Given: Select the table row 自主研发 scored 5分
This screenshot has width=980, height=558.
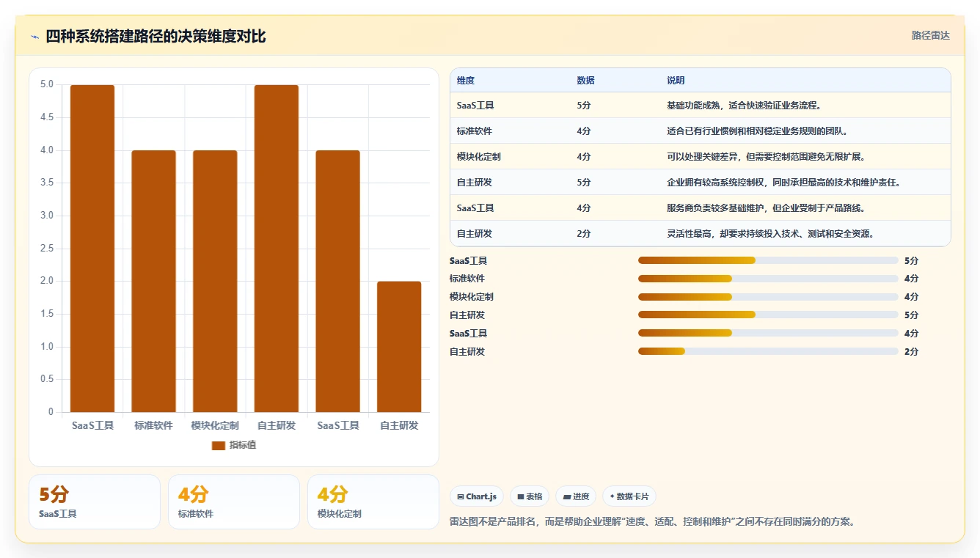Looking at the screenshot, I should (701, 183).
